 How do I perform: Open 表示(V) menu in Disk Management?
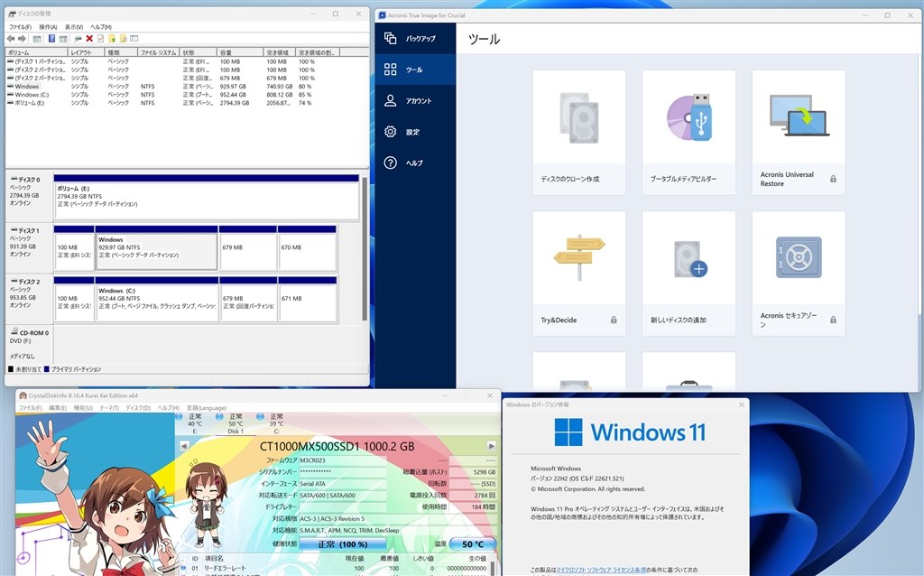pyautogui.click(x=74, y=27)
